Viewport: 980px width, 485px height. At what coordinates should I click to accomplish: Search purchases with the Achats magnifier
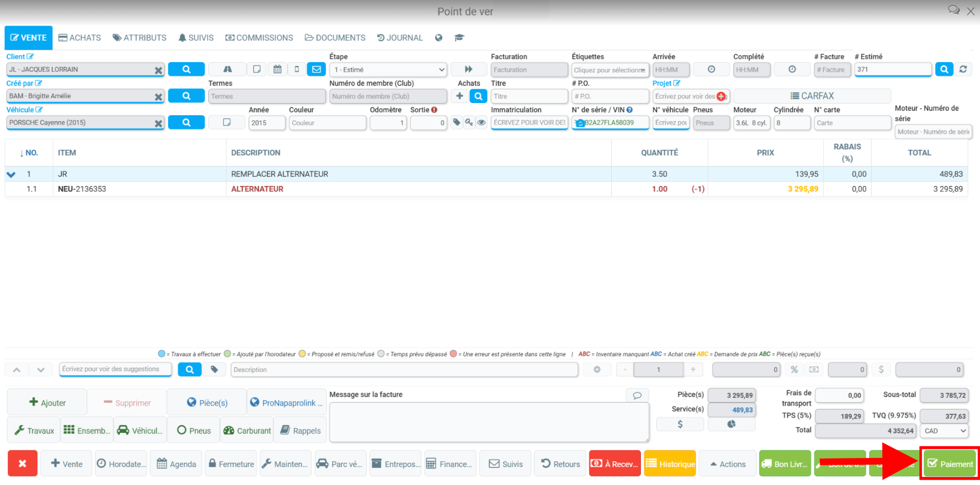[478, 96]
